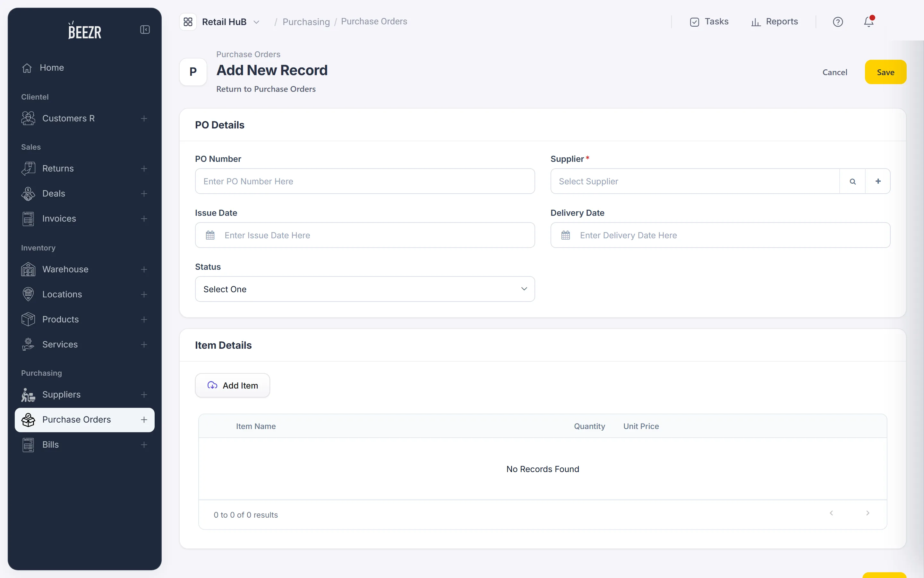Go to previous page of item results
This screenshot has height=578, width=924.
tap(831, 513)
